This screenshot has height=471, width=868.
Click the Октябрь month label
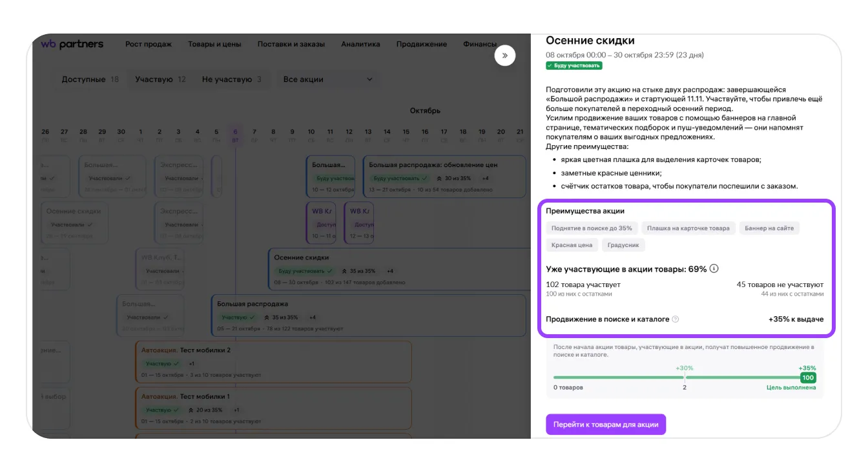point(425,110)
